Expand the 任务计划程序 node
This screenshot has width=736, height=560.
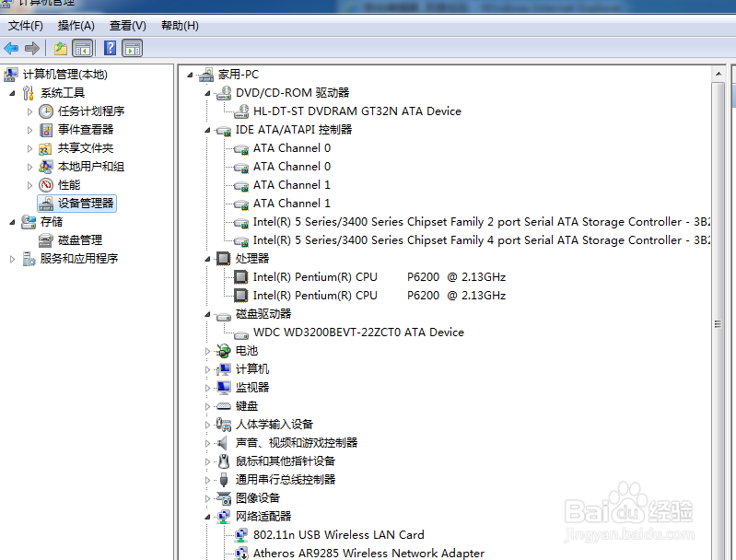(29, 111)
